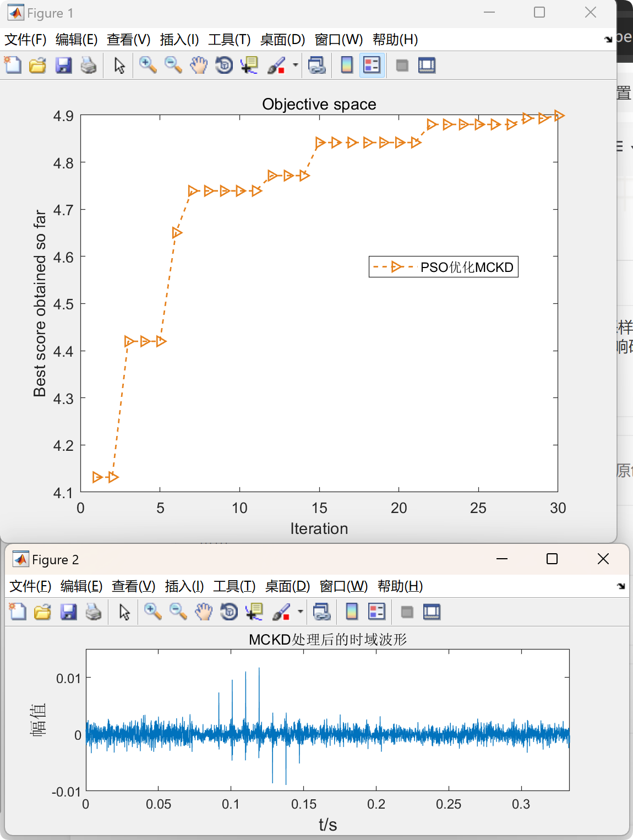Close the Figure 2 window
The width and height of the screenshot is (633, 840).
[x=603, y=559]
